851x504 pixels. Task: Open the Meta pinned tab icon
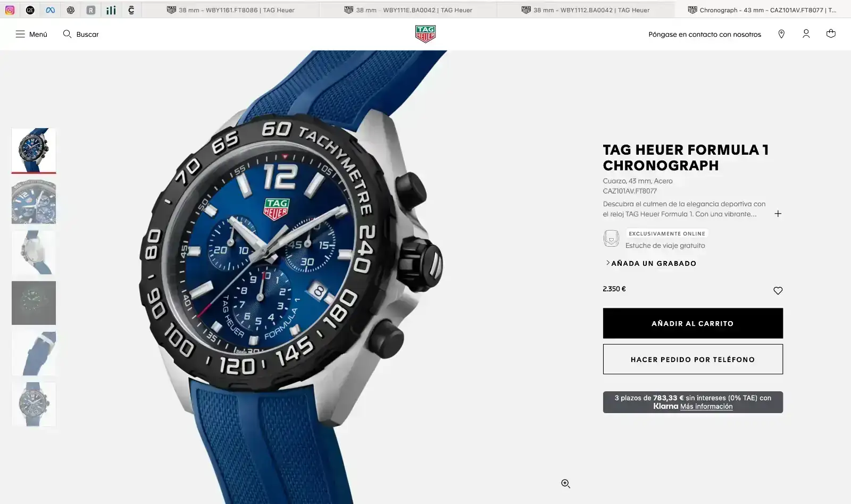coord(50,10)
